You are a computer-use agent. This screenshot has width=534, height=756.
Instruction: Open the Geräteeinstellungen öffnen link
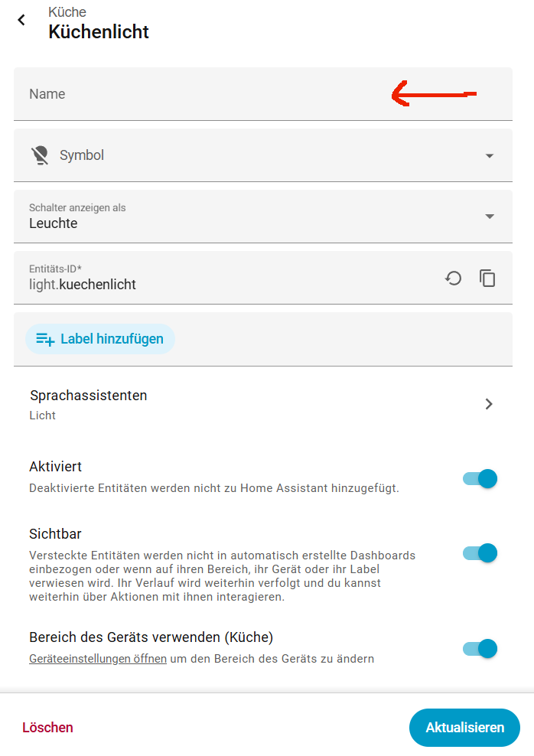point(98,659)
